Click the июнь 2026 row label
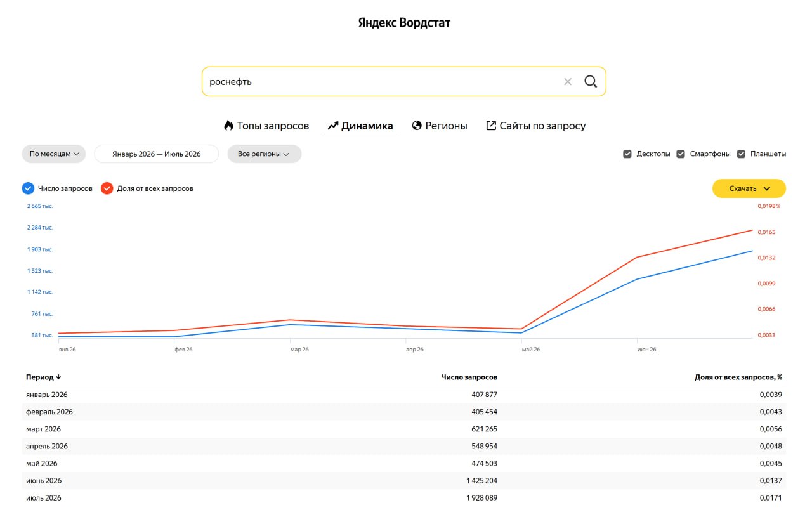The width and height of the screenshot is (812, 517). click(44, 480)
